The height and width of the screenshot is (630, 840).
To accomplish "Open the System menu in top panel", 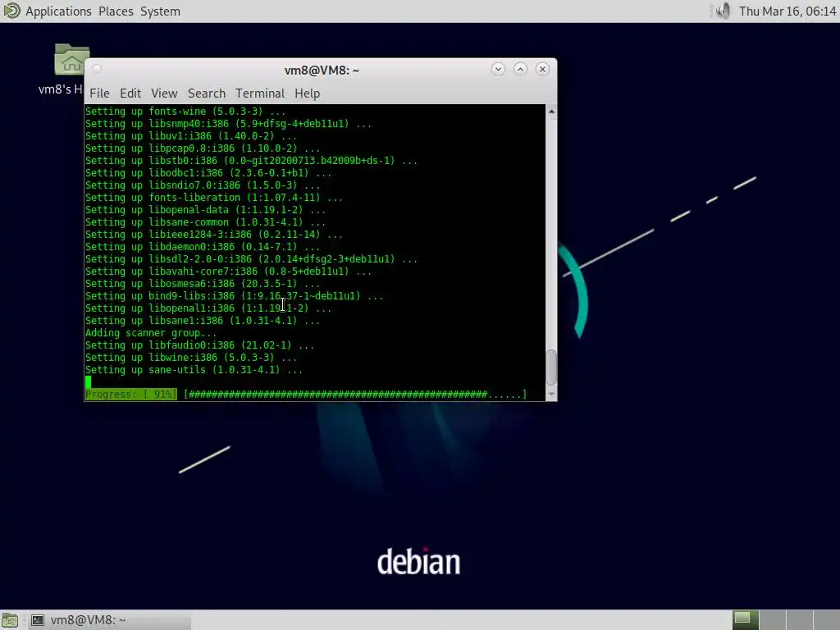I will tap(160, 11).
